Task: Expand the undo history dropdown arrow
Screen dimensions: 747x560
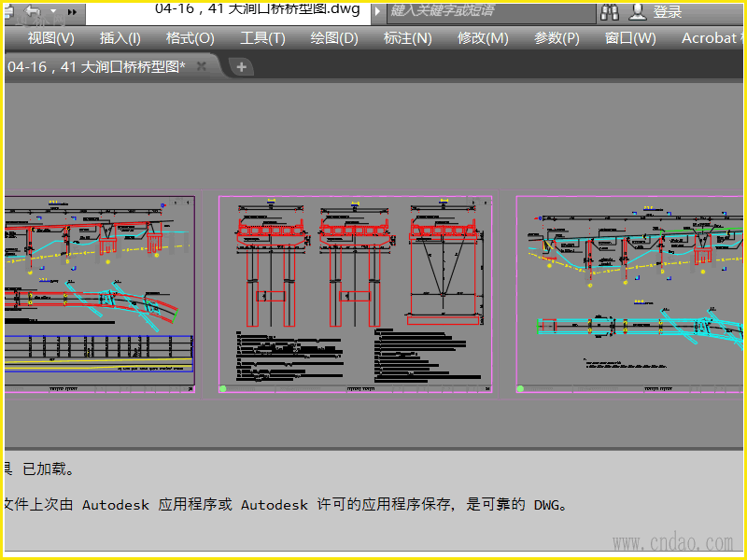Action: pos(53,11)
